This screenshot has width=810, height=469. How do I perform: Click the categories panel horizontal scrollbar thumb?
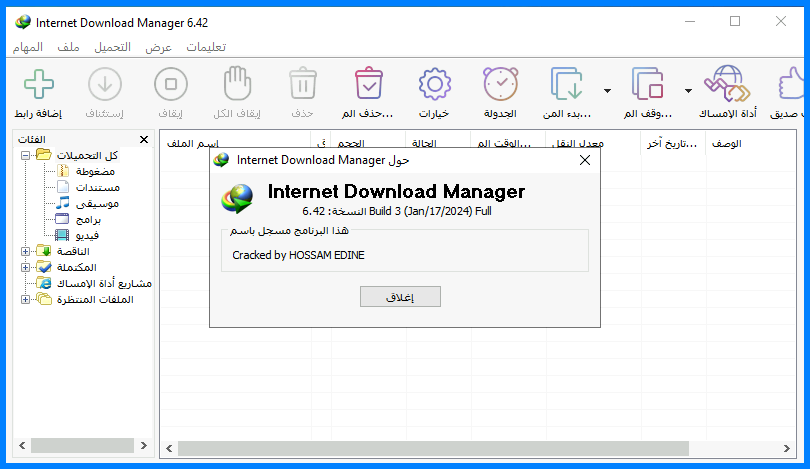(82, 445)
